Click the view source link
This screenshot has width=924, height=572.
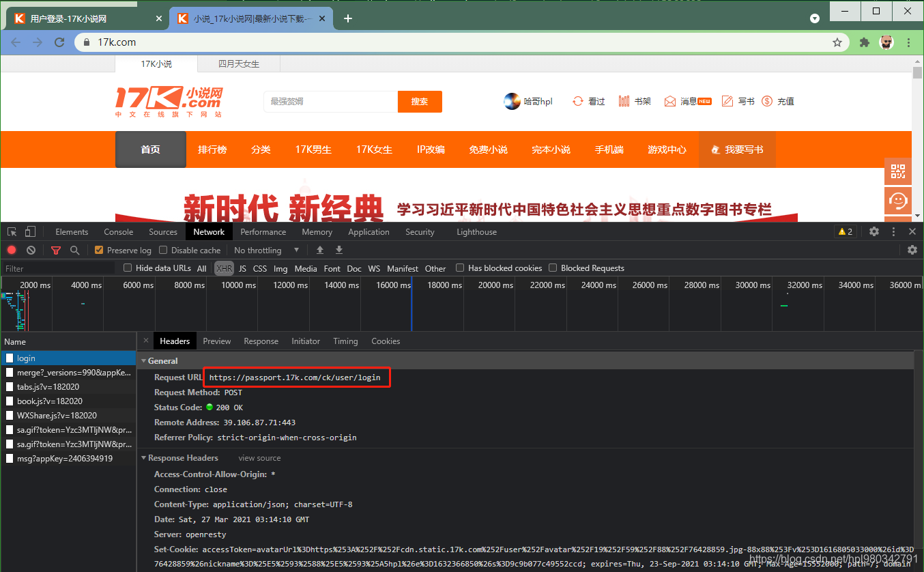tap(259, 458)
